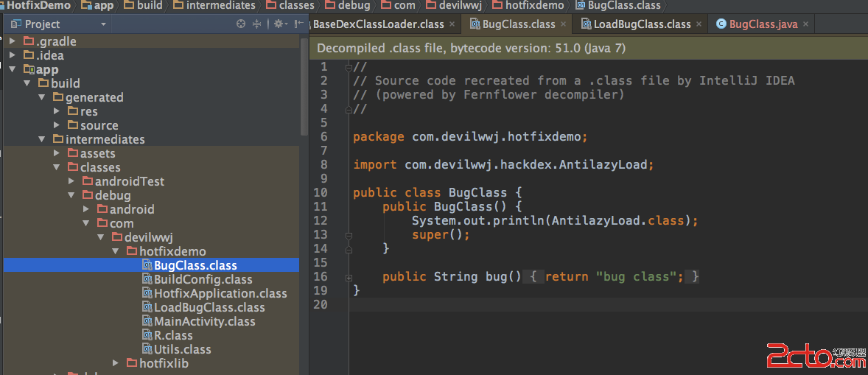Click the MainActivity.class file icon
Screen dimensions: 868x375
147,321
